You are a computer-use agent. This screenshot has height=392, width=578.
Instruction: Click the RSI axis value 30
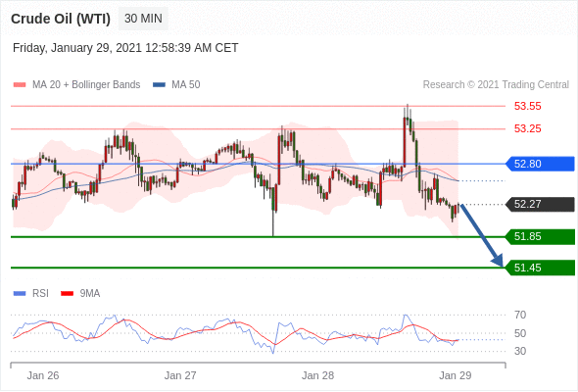pos(520,351)
